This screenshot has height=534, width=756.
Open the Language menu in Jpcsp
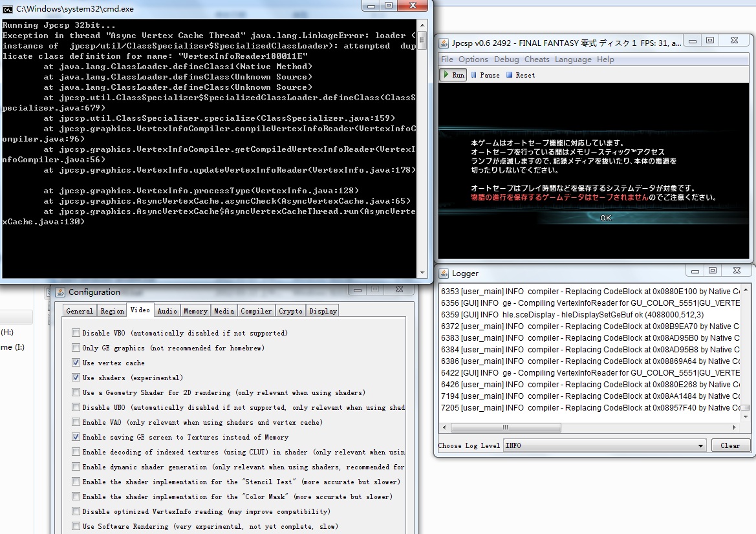coord(573,59)
